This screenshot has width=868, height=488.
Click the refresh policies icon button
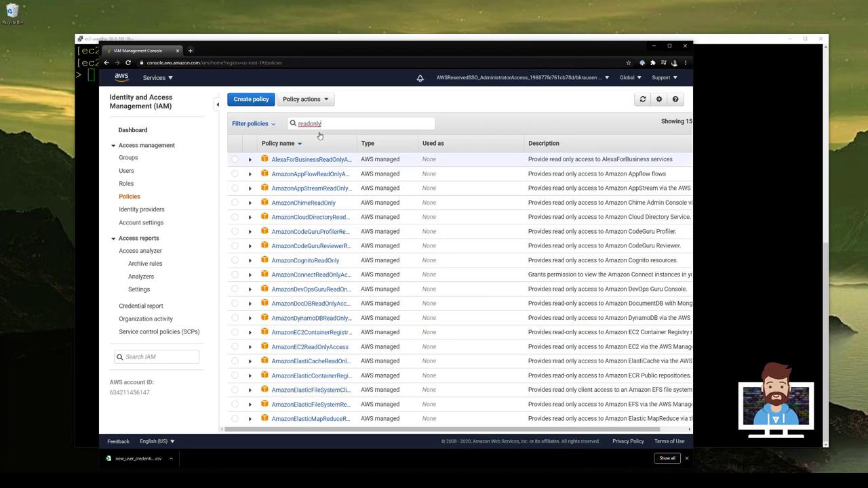[x=643, y=99]
